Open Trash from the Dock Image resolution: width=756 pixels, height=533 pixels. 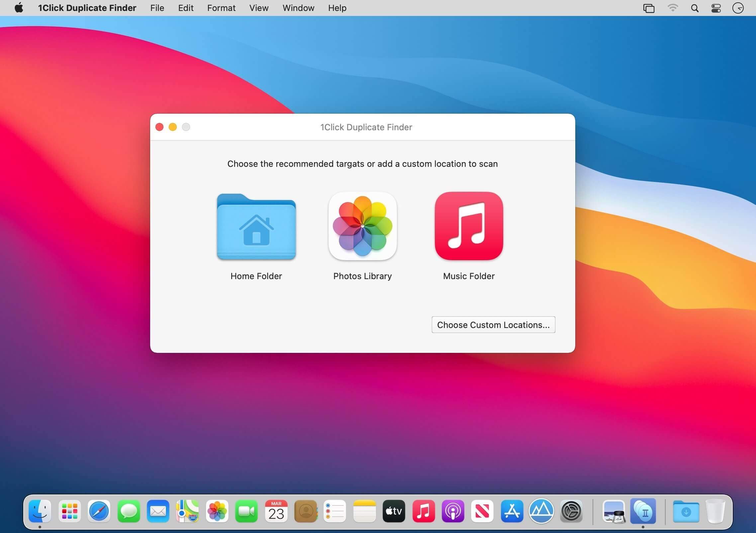[715, 511]
